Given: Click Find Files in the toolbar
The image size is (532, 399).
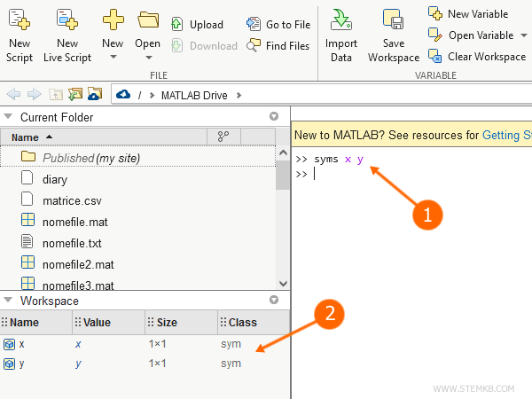Looking at the screenshot, I should [x=278, y=46].
